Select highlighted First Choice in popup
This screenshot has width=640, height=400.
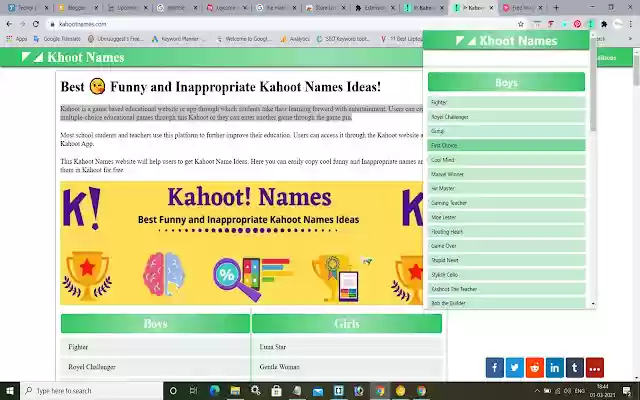point(507,145)
